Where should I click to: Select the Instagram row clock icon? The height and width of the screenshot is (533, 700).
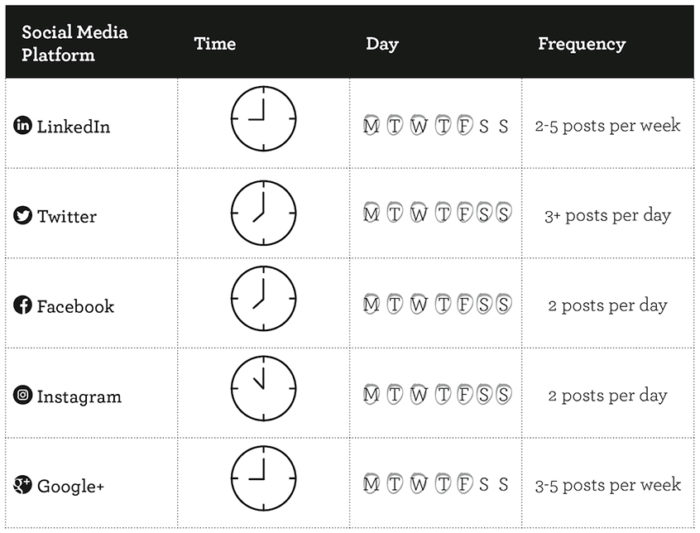tap(263, 388)
